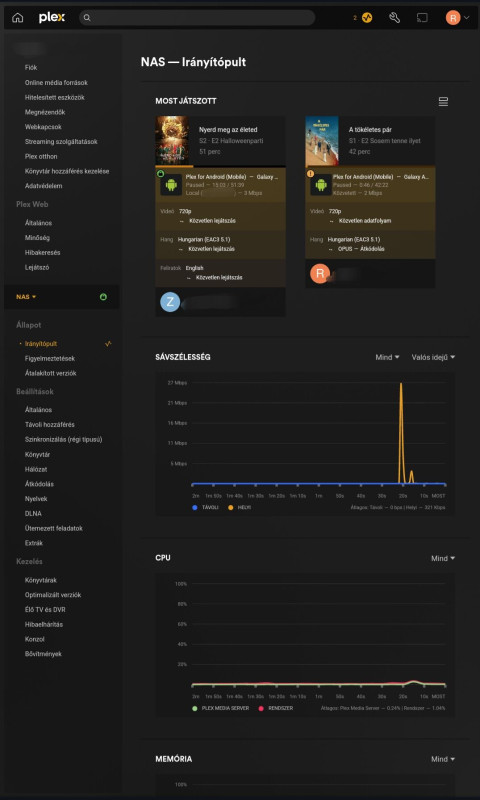
Task: Open Hitelesített eszközök
Action: pyautogui.click(x=55, y=97)
